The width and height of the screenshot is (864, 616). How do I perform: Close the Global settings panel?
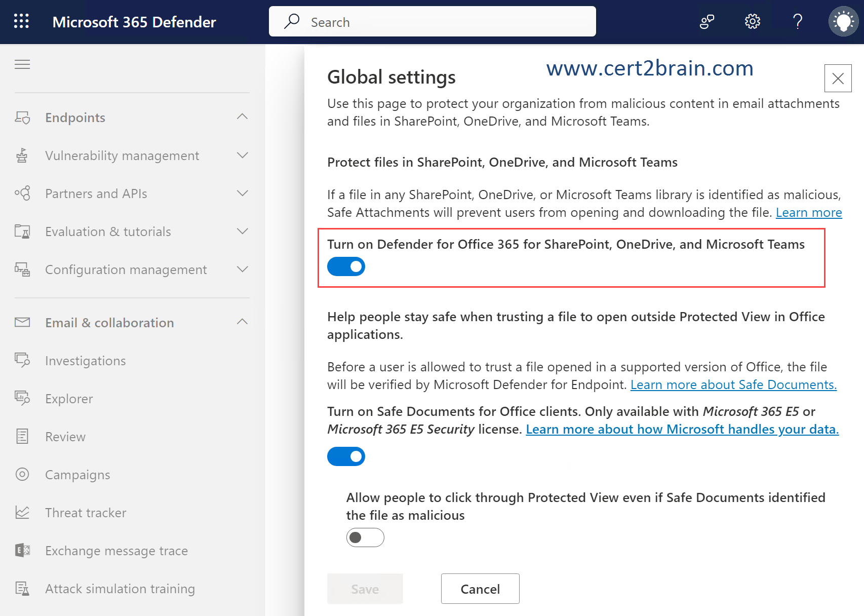pyautogui.click(x=838, y=79)
